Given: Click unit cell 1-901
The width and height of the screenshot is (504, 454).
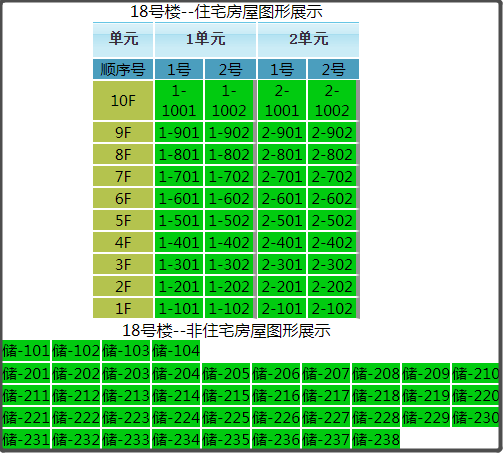Looking at the screenshot, I should pyautogui.click(x=179, y=132).
